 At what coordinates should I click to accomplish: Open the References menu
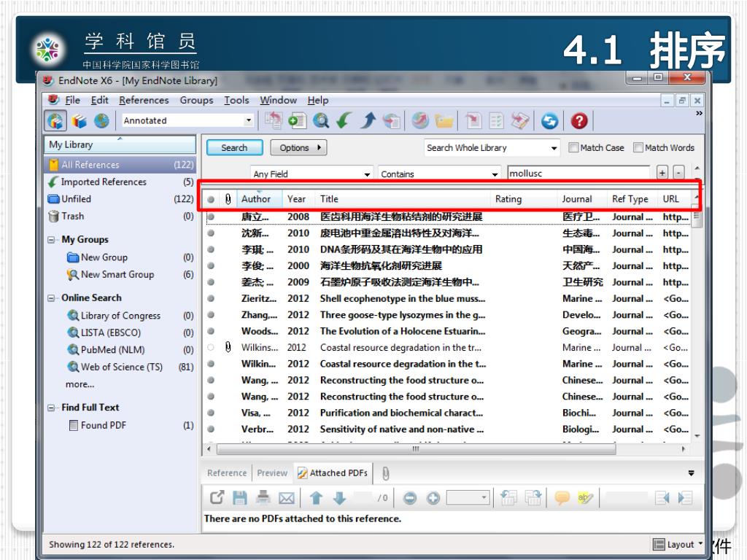144,100
